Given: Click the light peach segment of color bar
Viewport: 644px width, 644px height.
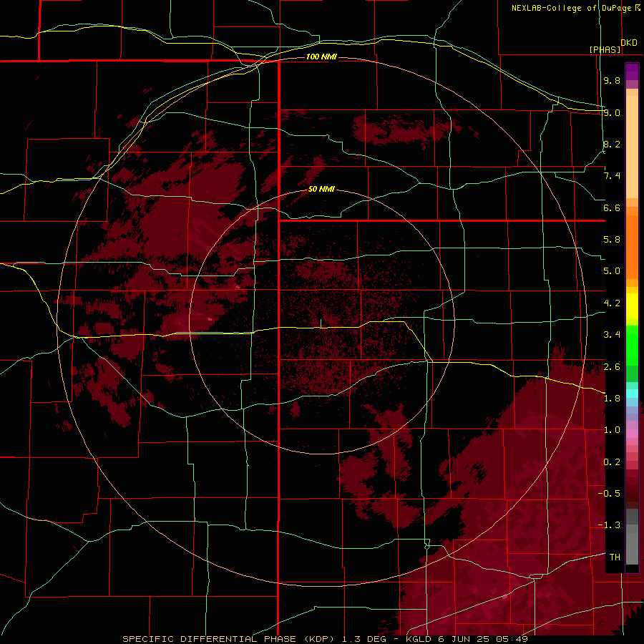Looking at the screenshot, I should pyautogui.click(x=632, y=148).
